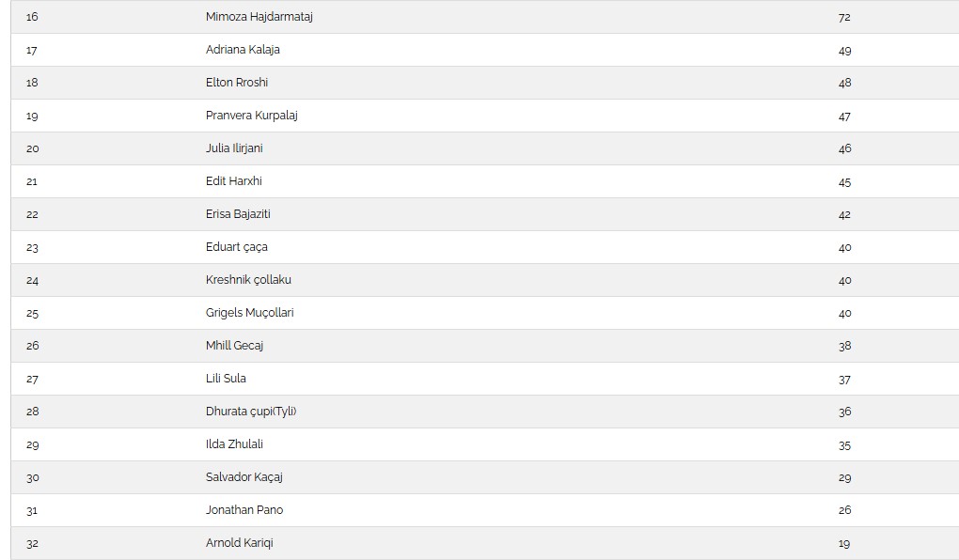Select the Lili Sula row name
This screenshot has width=959, height=560.
pyautogui.click(x=226, y=379)
